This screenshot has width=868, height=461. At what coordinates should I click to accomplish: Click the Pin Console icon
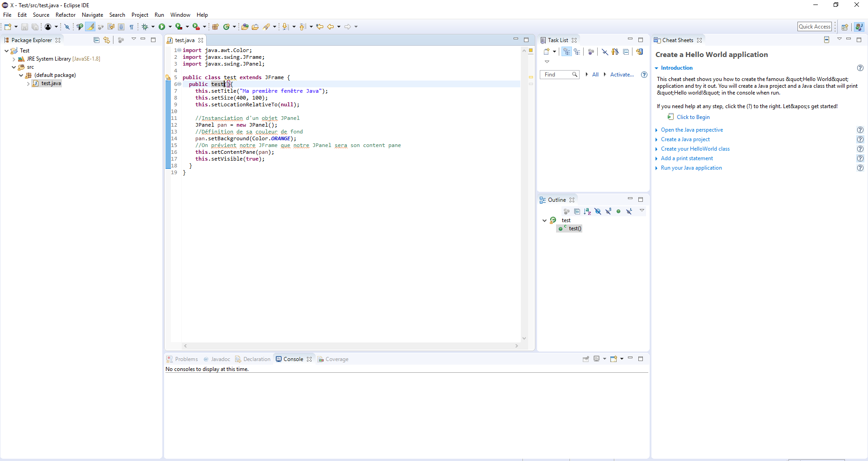[x=586, y=359]
